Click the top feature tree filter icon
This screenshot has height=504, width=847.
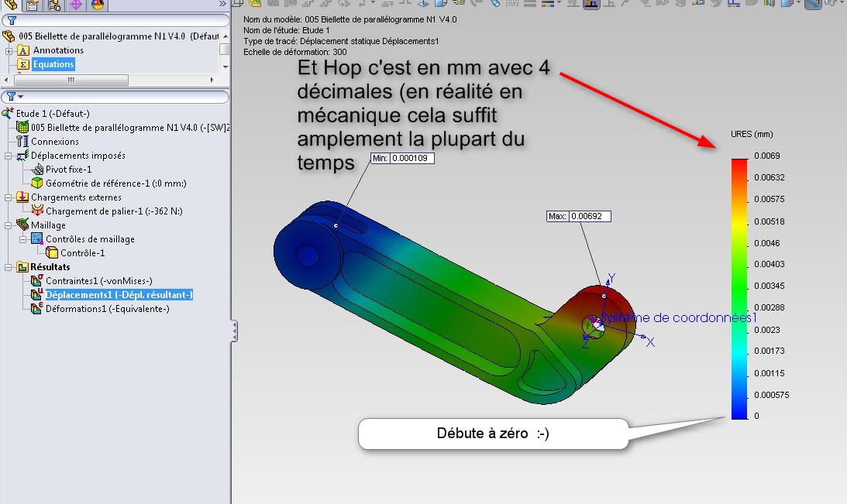coord(12,20)
